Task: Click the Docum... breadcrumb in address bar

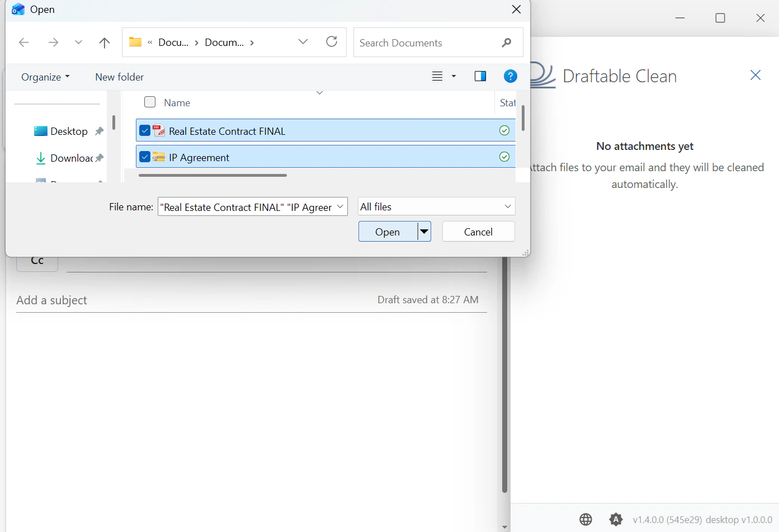Action: click(224, 43)
